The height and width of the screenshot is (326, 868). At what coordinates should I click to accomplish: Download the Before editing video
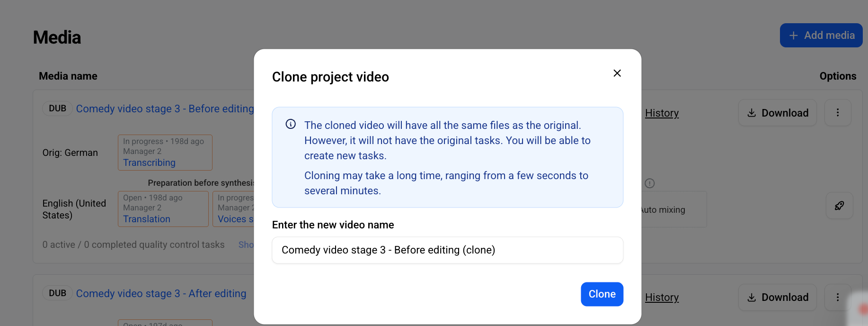tap(778, 113)
